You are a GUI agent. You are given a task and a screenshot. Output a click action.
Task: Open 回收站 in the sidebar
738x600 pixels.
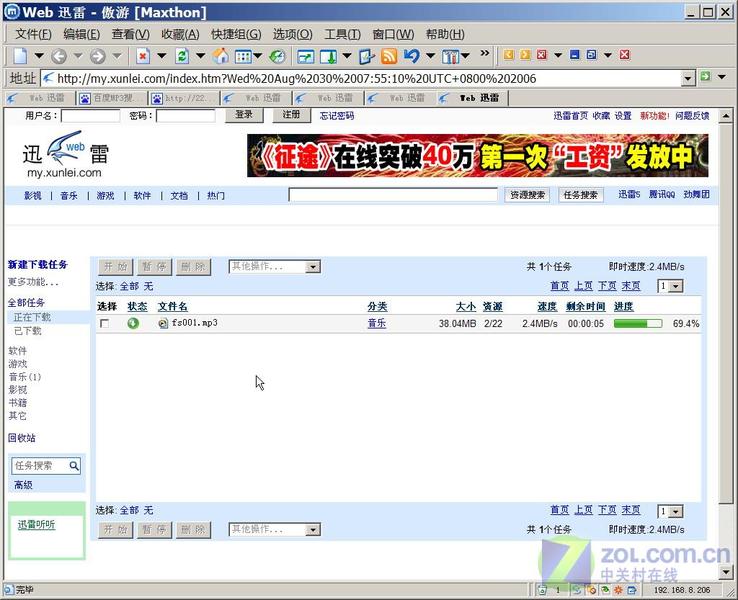[x=22, y=438]
